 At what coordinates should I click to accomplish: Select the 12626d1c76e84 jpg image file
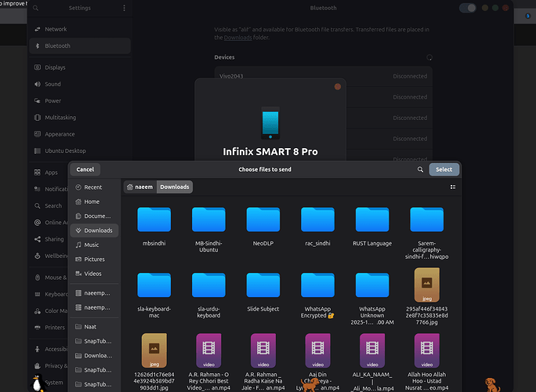click(154, 362)
